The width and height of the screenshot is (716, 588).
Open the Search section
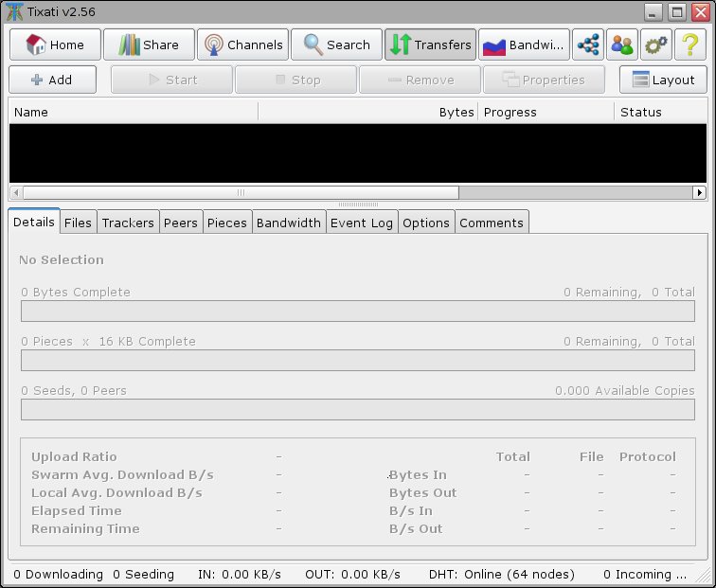pyautogui.click(x=336, y=45)
